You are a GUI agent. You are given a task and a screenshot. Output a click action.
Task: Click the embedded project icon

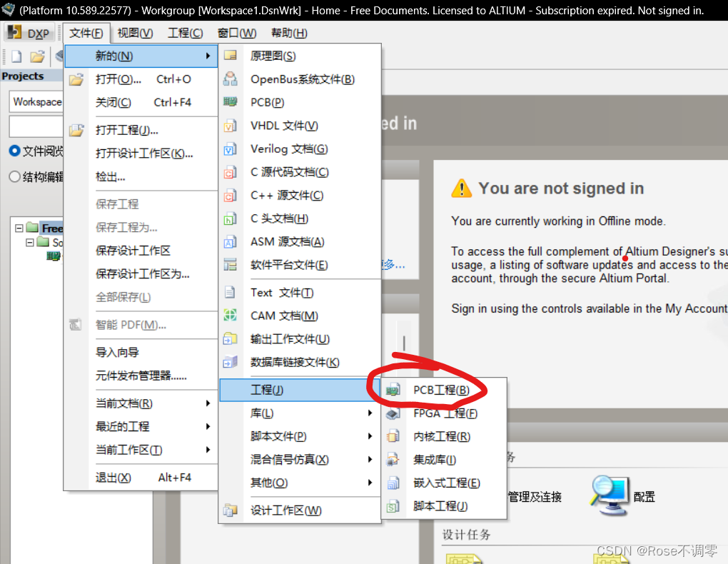tap(393, 483)
